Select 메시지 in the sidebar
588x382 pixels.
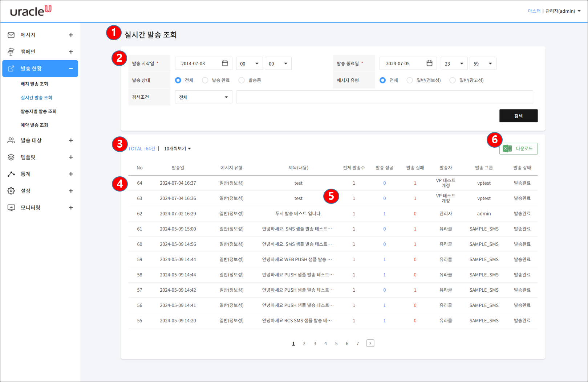28,35
